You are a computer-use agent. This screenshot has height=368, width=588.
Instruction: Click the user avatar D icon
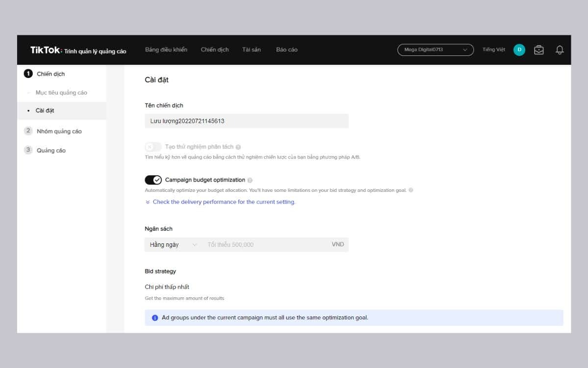point(519,50)
